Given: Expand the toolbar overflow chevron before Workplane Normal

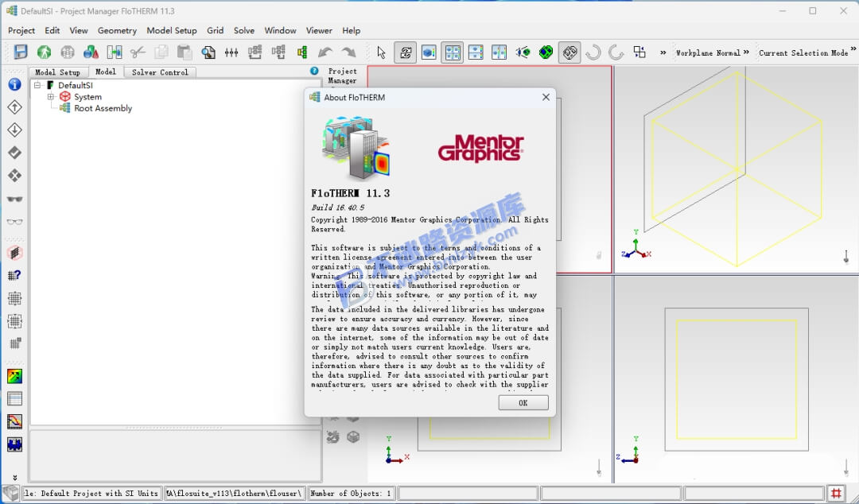Looking at the screenshot, I should pos(663,52).
